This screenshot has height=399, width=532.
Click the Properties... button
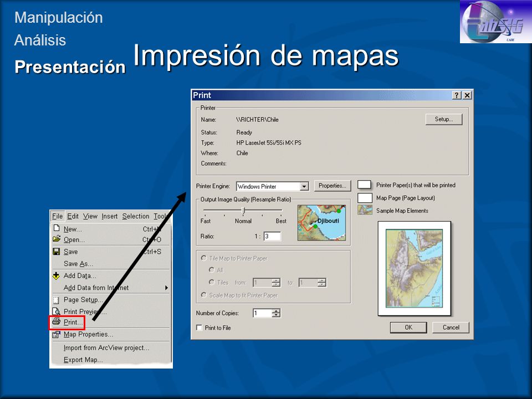coord(332,186)
